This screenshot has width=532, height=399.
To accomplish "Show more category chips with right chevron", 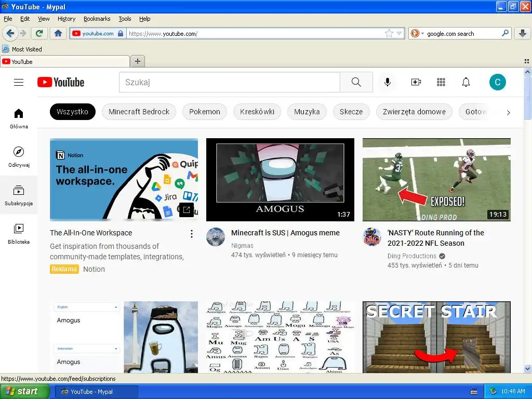I will 508,112.
